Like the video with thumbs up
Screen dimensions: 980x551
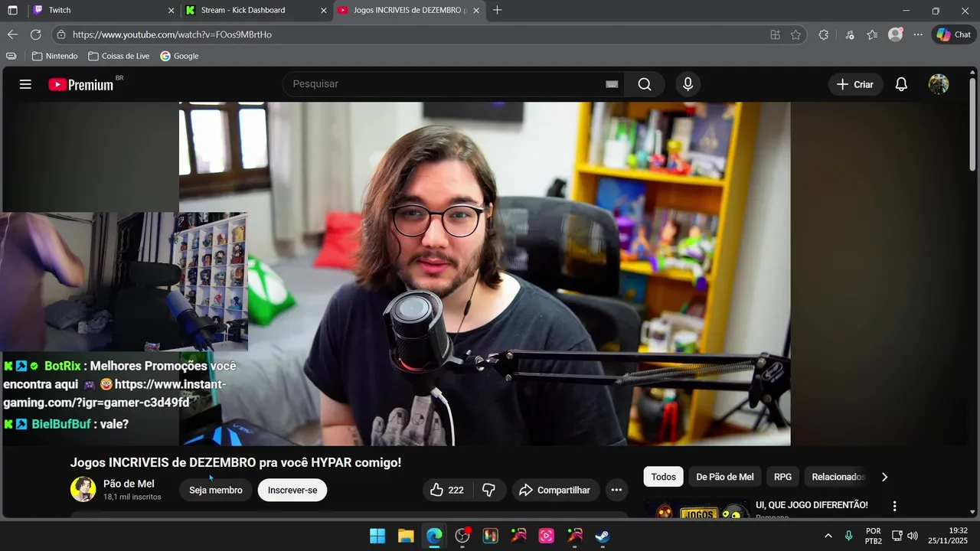tap(447, 490)
